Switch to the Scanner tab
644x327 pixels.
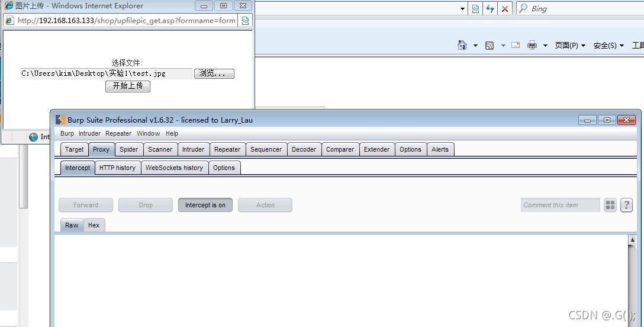160,149
